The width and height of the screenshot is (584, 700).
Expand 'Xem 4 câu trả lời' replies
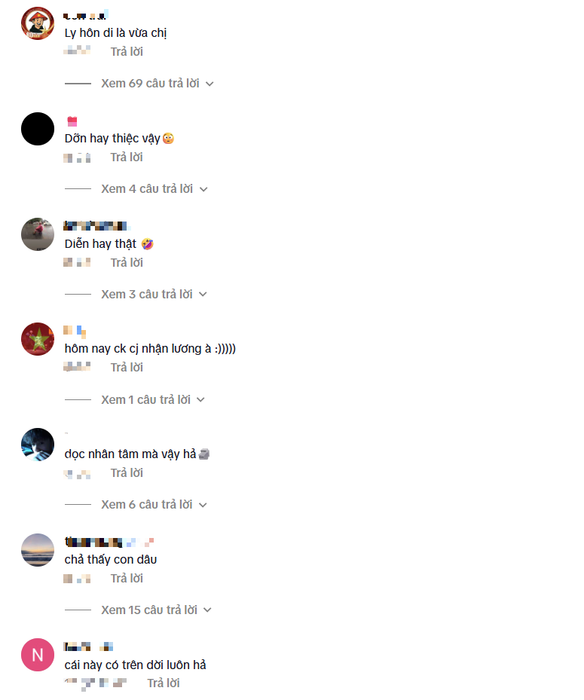pyautogui.click(x=154, y=189)
